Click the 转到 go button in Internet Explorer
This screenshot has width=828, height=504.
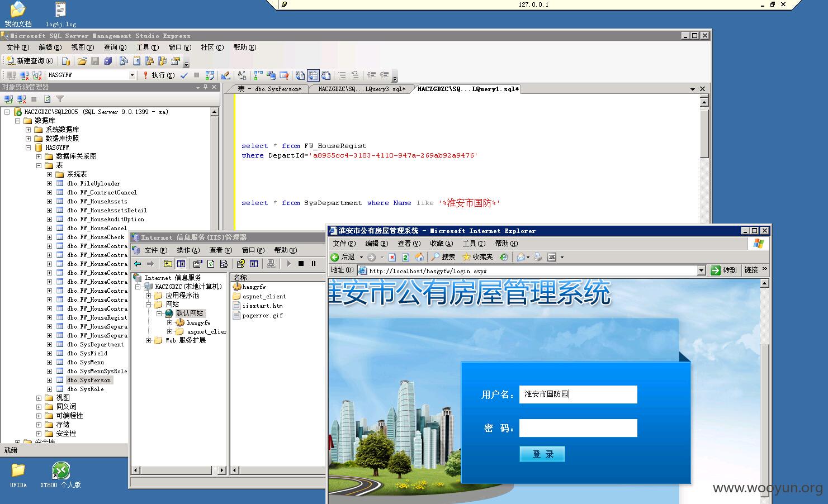tap(723, 270)
